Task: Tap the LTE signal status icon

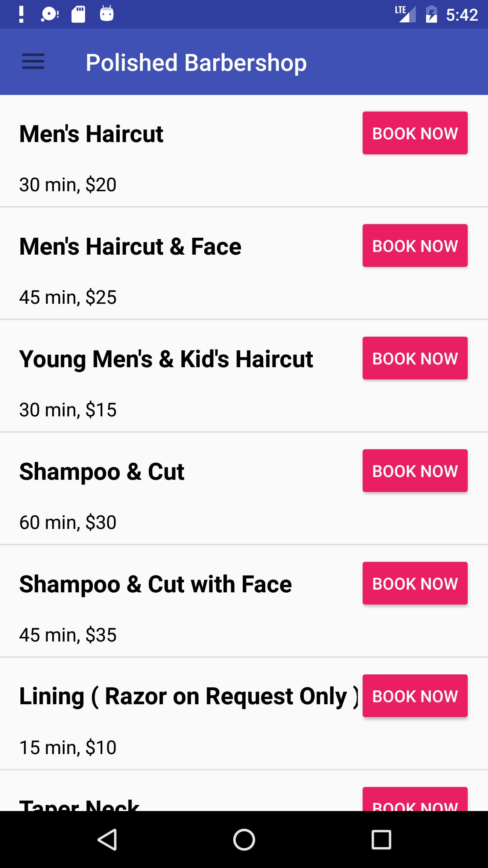Action: pos(405,15)
